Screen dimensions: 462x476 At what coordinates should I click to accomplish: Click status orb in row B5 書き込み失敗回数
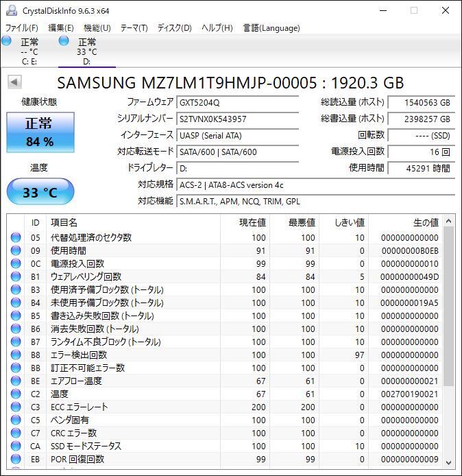(16, 316)
